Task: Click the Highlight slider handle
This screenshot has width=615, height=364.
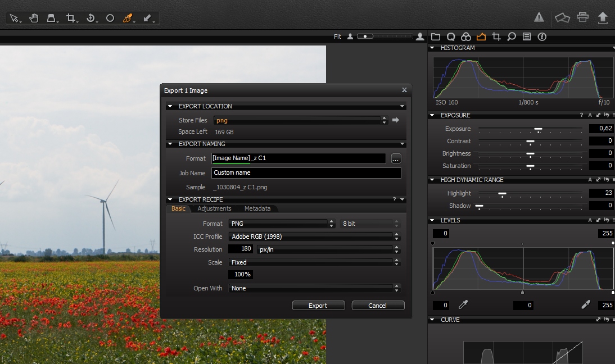Action: 502,194
